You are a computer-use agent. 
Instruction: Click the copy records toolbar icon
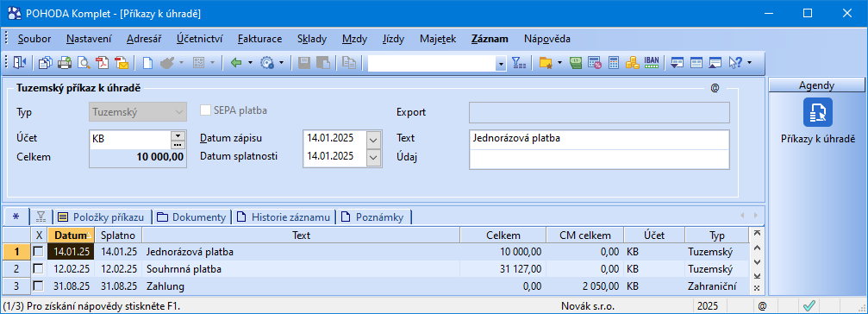tap(46, 63)
